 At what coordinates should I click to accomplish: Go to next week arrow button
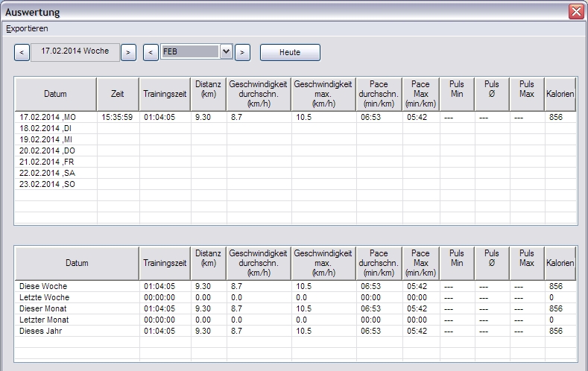pos(128,52)
